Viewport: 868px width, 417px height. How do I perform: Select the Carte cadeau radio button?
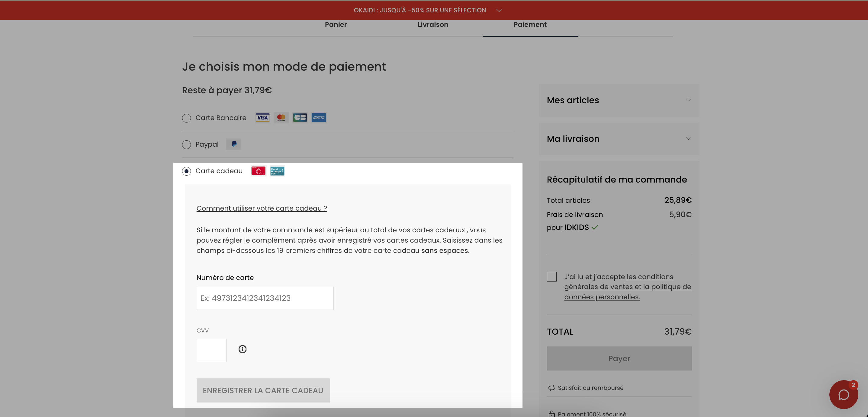[186, 171]
